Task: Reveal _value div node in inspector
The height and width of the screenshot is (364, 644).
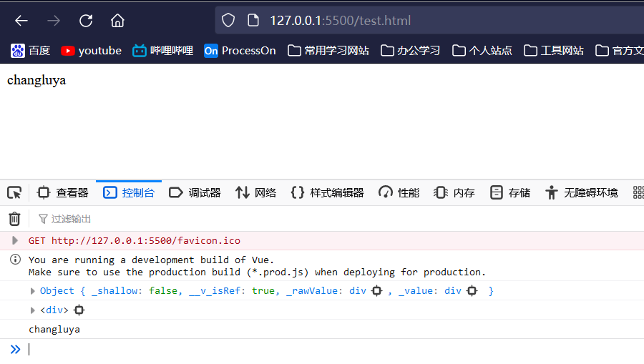Action: click(472, 291)
